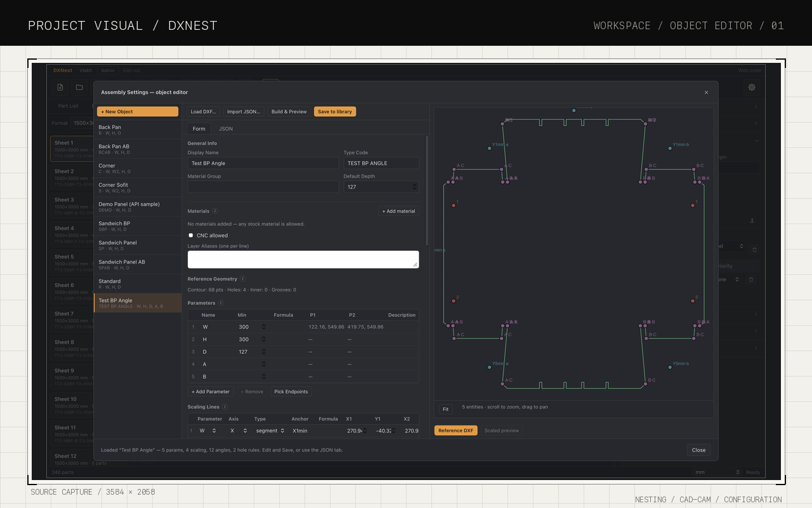This screenshot has height=508, width=812.
Task: Click the Scaling Lines info icon
Action: tap(225, 406)
